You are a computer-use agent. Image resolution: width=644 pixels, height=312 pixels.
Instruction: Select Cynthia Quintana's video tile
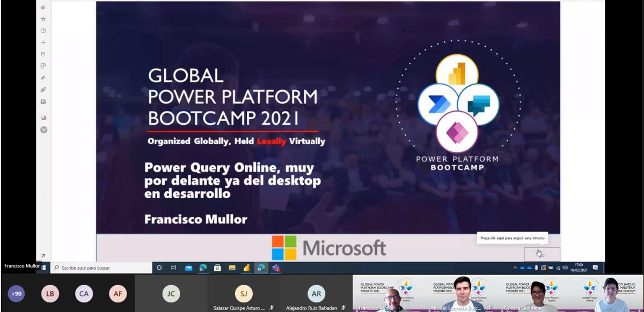(x=533, y=293)
